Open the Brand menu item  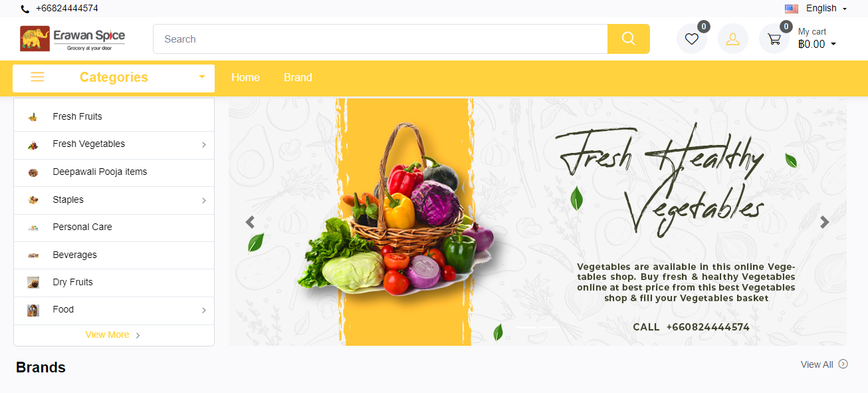[298, 78]
